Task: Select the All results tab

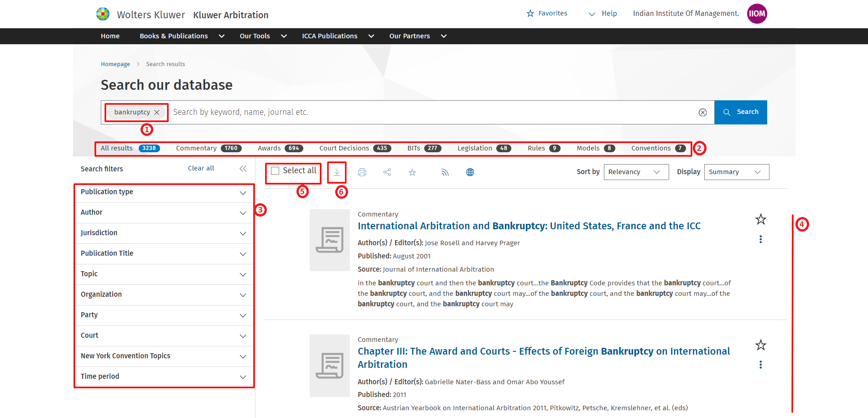Action: pyautogui.click(x=130, y=148)
